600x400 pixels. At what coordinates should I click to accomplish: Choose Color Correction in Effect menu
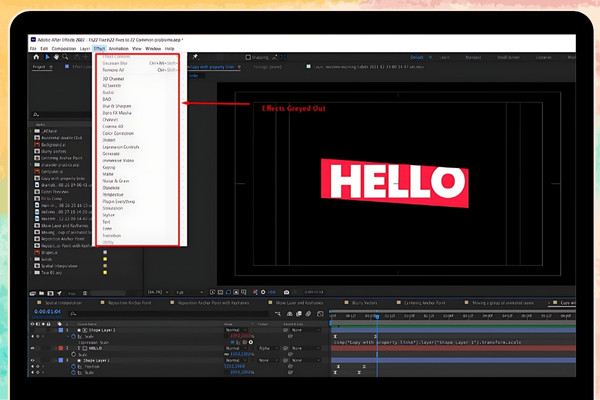[x=118, y=133]
